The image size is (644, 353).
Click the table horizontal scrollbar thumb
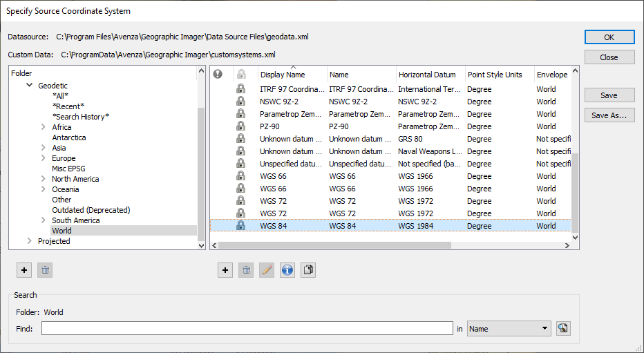click(334, 245)
